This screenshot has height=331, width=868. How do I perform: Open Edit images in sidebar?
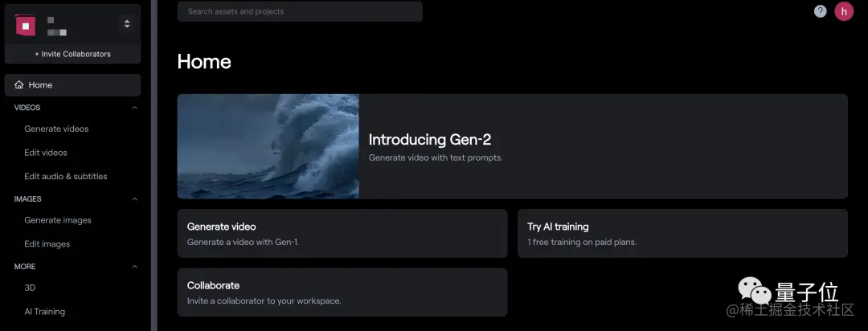click(47, 243)
